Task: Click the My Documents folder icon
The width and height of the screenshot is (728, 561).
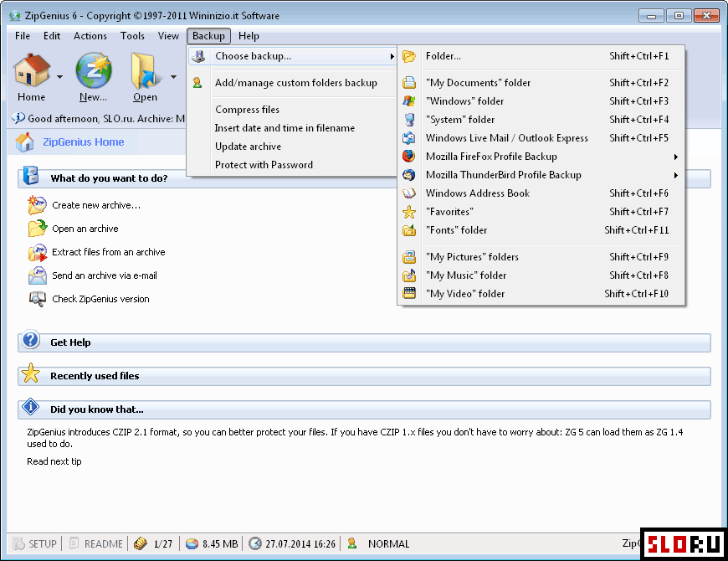Action: click(x=409, y=83)
